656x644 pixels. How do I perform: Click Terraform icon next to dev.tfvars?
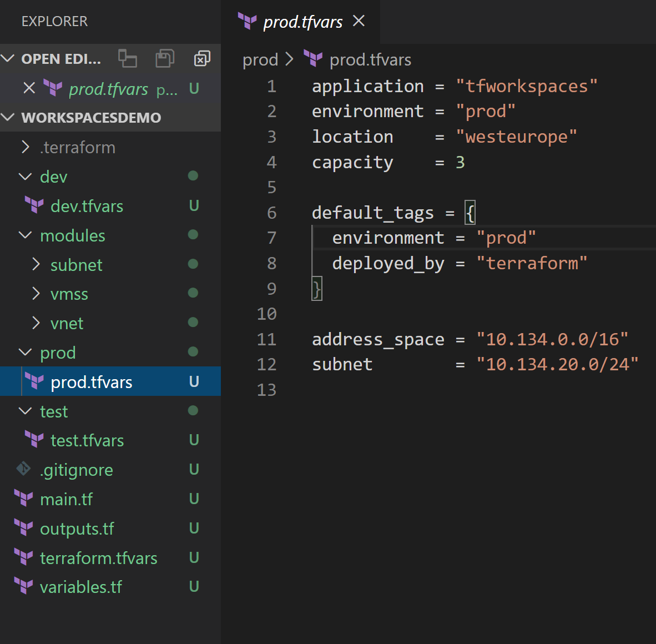click(34, 205)
